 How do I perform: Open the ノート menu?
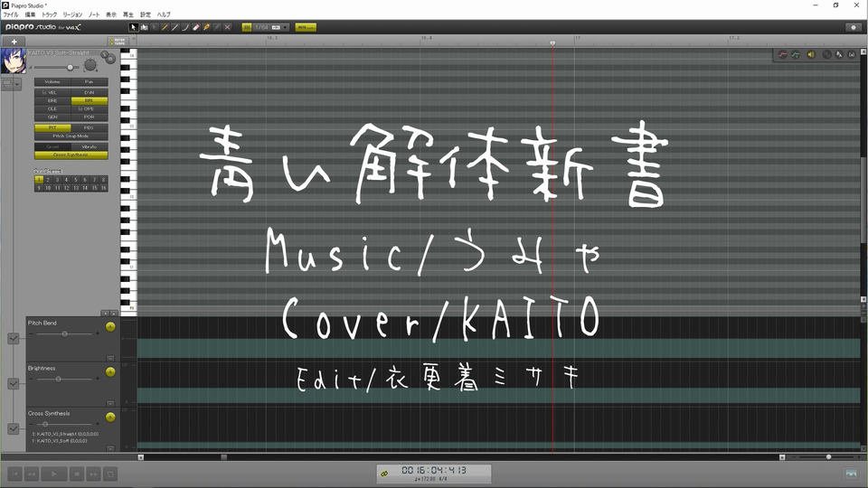coord(94,15)
